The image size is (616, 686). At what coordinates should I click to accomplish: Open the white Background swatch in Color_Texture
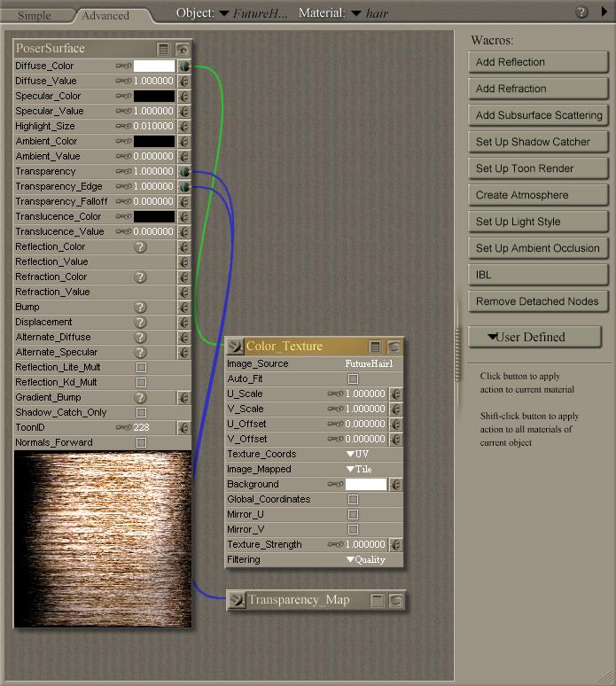[x=366, y=484]
